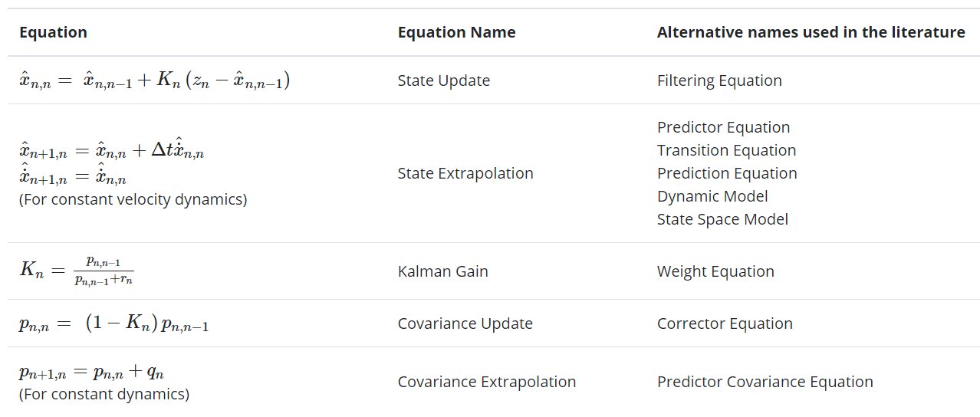
Task: Click the State Update name cell
Action: point(444,80)
